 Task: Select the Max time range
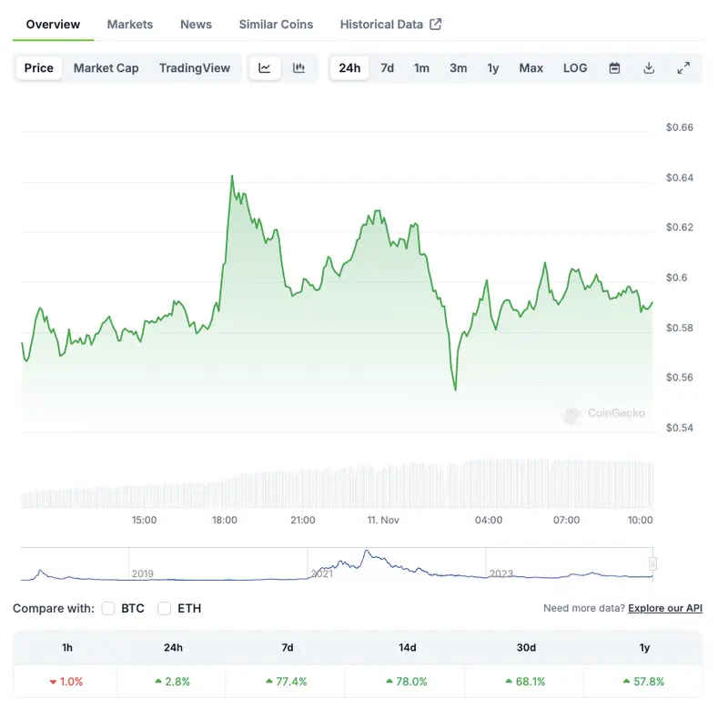[531, 68]
